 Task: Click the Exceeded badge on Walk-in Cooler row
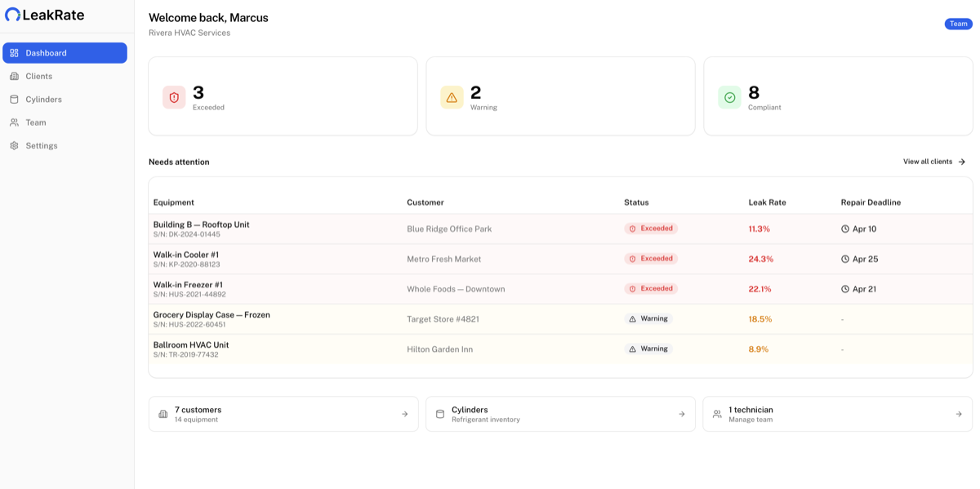tap(651, 258)
